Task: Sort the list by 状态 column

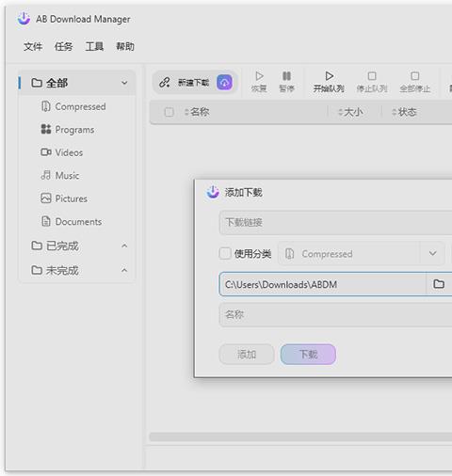Action: (405, 112)
